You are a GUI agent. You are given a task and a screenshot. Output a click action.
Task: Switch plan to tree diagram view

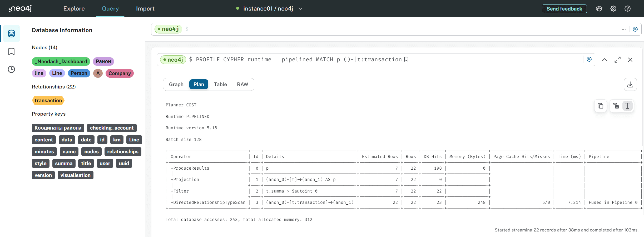coord(616,106)
